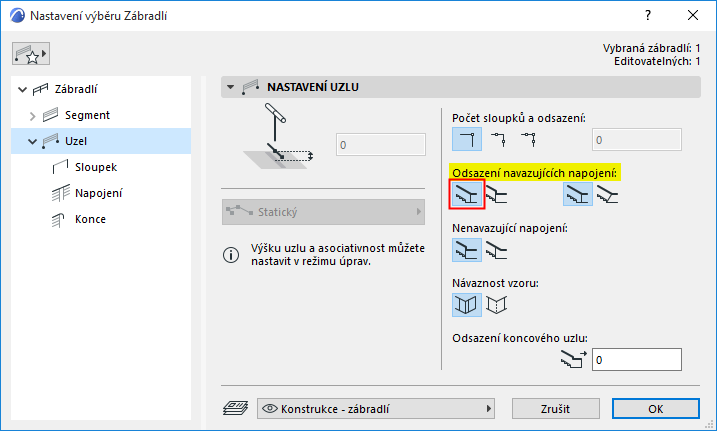Expand the Segment tree node
This screenshot has width=717, height=431.
(32, 115)
